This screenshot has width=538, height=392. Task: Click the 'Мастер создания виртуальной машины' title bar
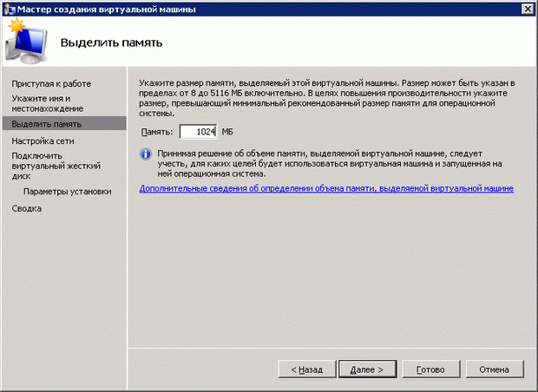(260, 9)
